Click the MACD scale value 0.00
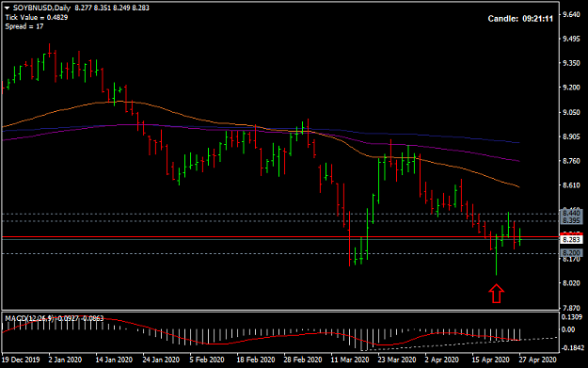This screenshot has height=368, width=588. click(x=569, y=329)
